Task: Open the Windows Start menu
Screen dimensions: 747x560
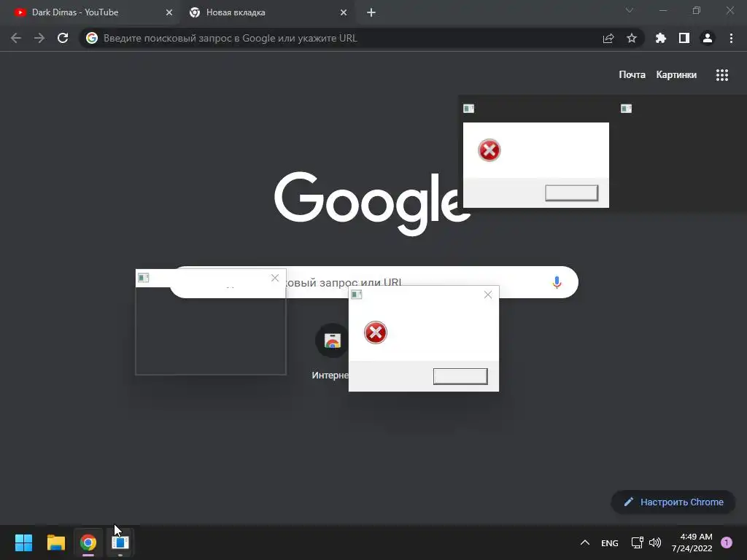Action: (24, 542)
